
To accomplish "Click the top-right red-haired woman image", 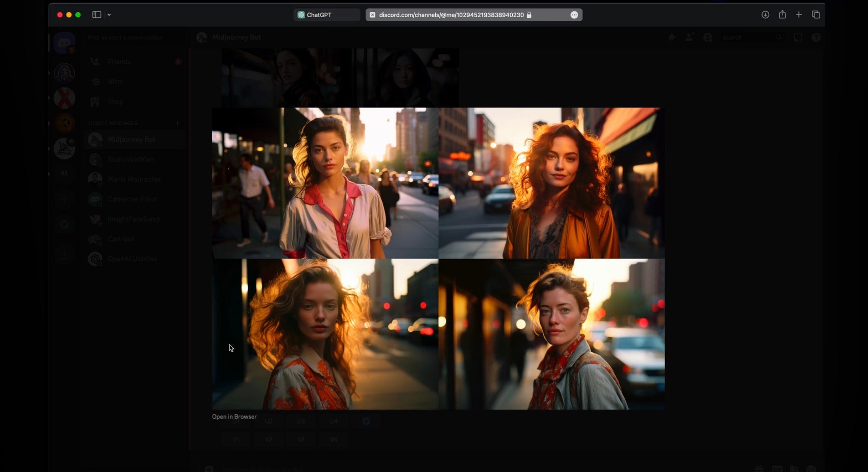I will click(x=551, y=183).
